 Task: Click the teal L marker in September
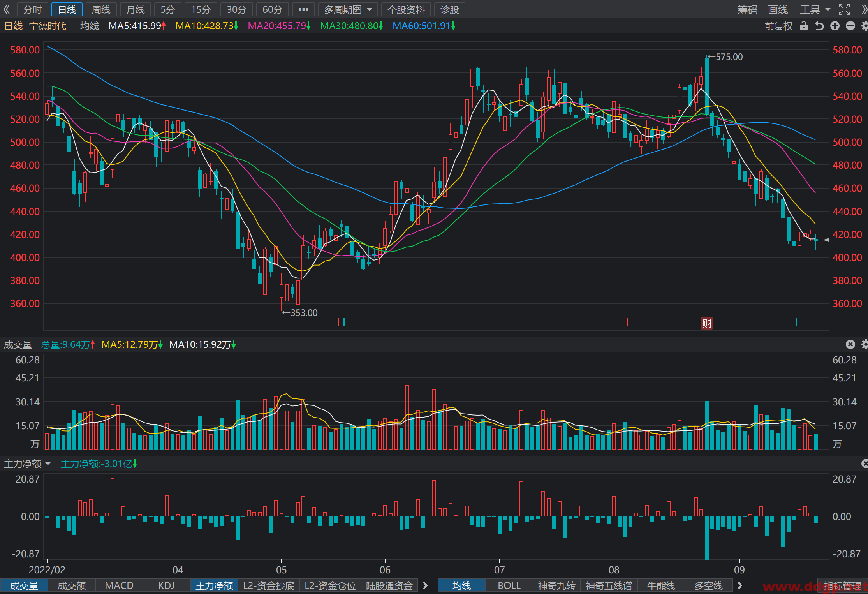798,323
